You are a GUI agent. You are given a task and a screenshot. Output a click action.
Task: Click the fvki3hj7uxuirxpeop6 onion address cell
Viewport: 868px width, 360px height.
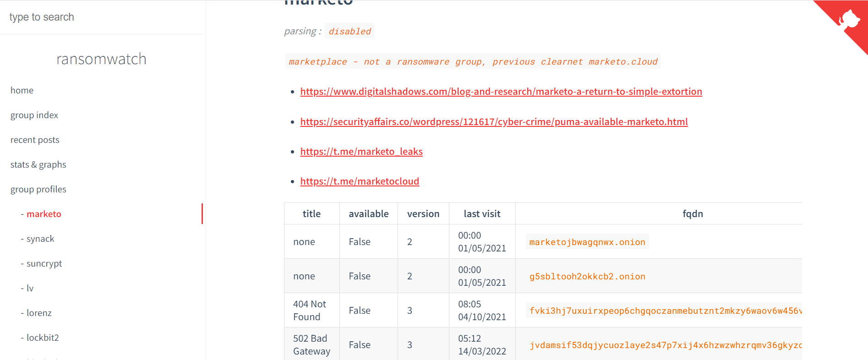coord(664,311)
